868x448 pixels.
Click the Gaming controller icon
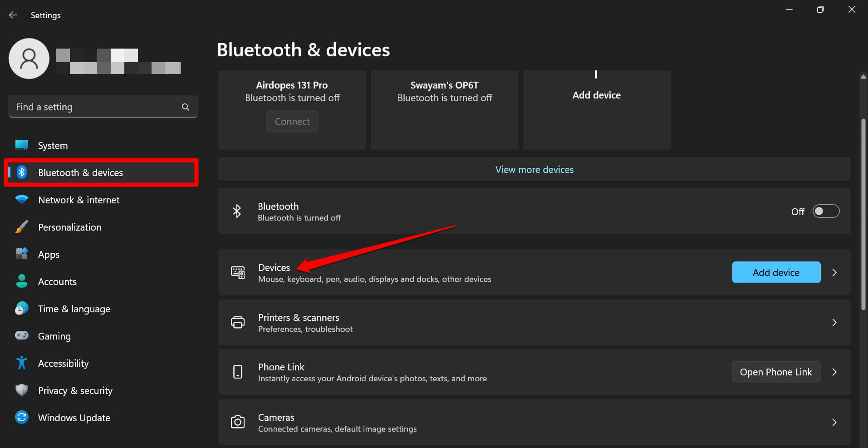22,335
